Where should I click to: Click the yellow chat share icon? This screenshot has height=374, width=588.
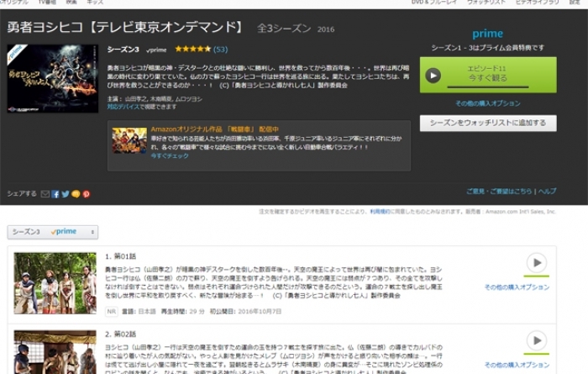coord(76,193)
